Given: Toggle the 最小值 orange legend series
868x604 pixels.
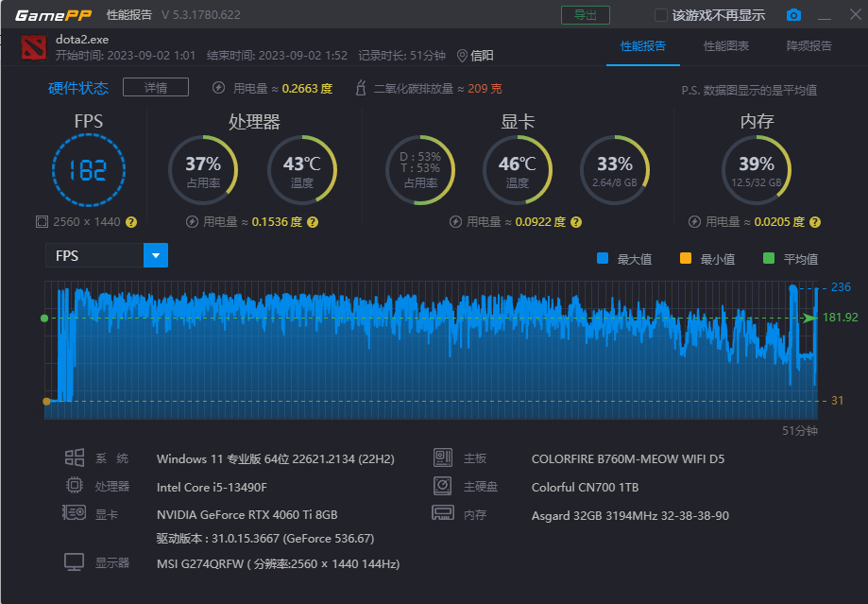Looking at the screenshot, I should point(707,259).
